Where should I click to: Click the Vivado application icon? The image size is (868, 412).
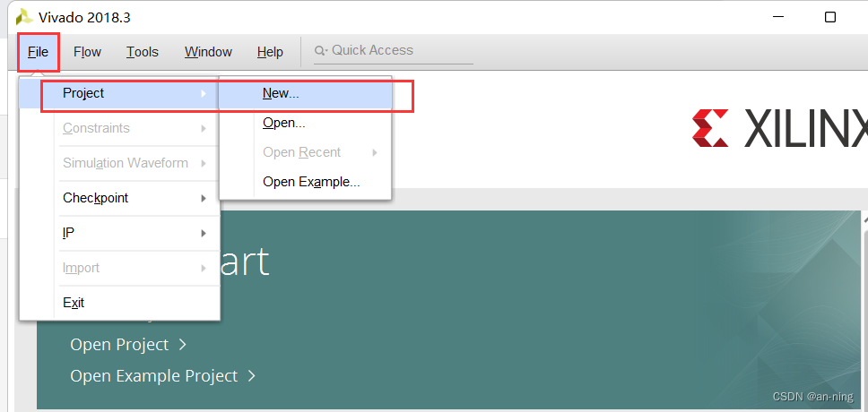(x=24, y=17)
